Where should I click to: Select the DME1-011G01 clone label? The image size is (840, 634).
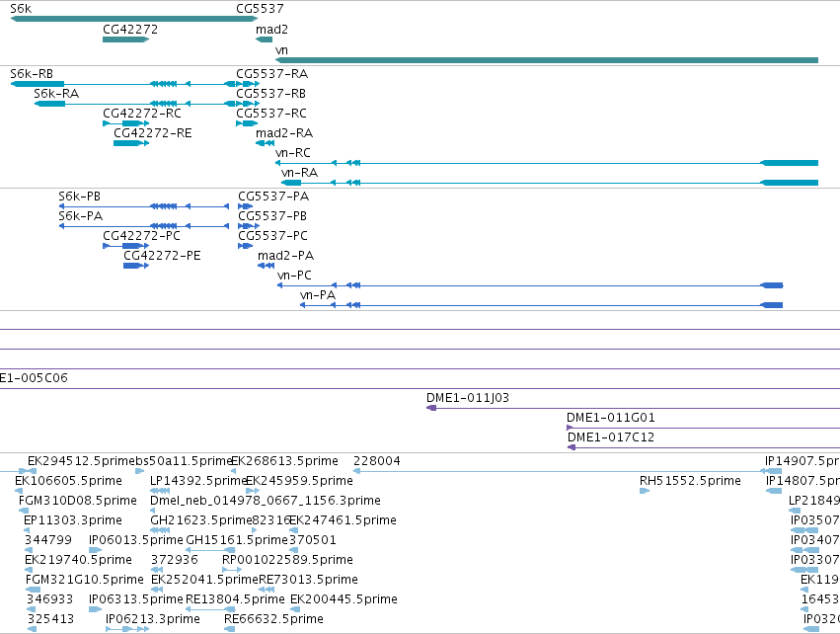coord(611,418)
